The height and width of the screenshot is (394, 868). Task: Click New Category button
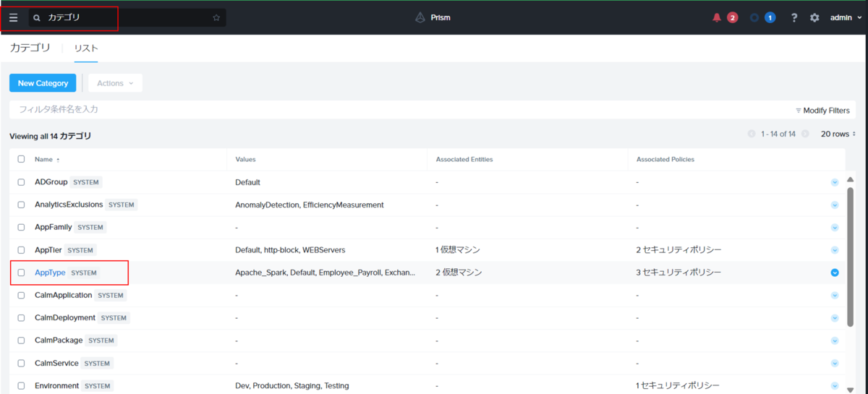click(43, 83)
